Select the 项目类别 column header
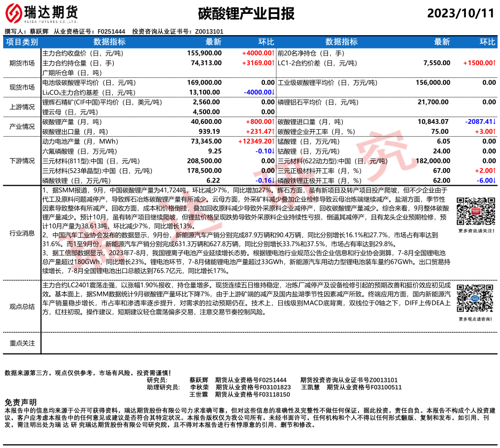Screen dimensions: 500x448 click(22, 42)
